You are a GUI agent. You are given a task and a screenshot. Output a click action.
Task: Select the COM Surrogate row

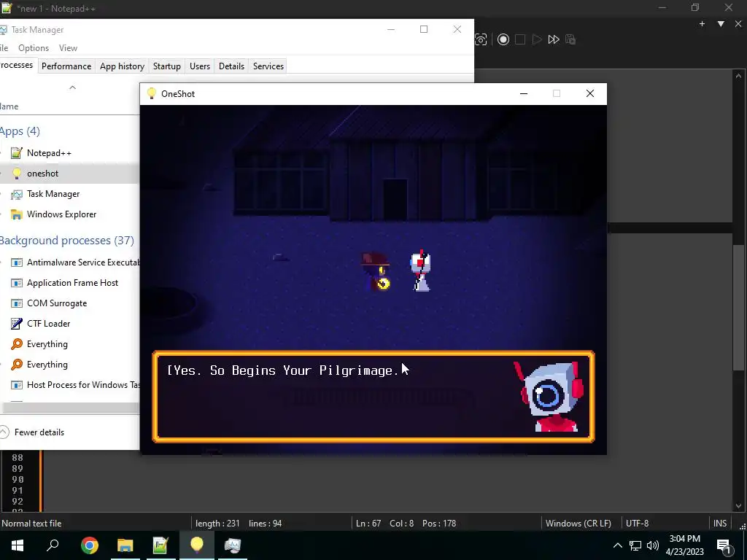coord(69,303)
